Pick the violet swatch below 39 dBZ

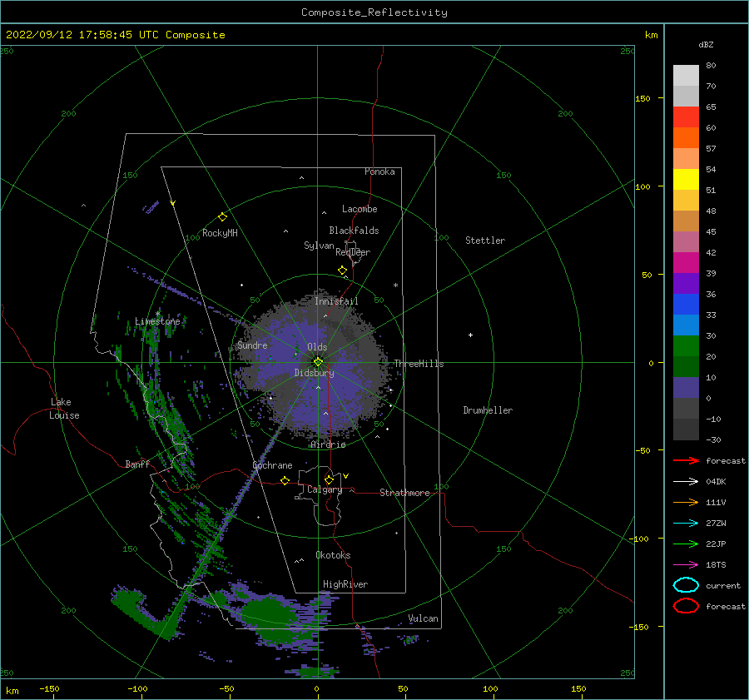click(x=686, y=283)
